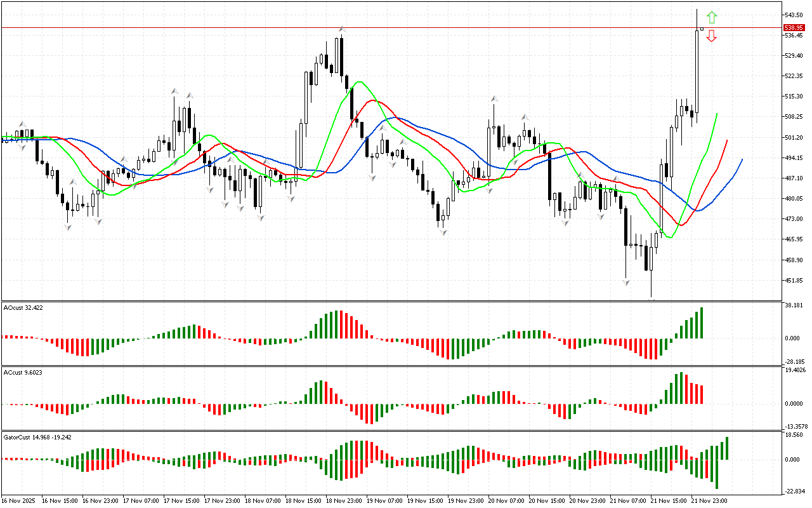Click the GatorCust 14.968 -19.242 indicator label

tap(37, 437)
